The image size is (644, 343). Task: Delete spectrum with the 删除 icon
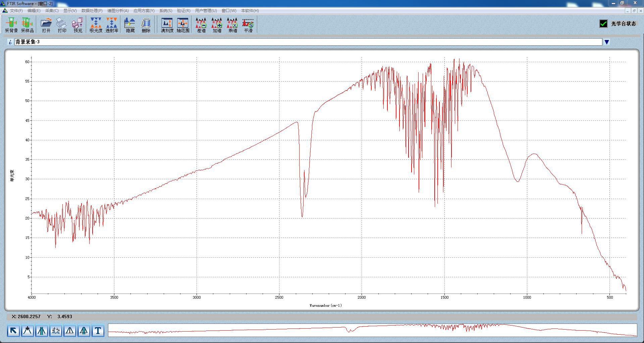tap(146, 25)
